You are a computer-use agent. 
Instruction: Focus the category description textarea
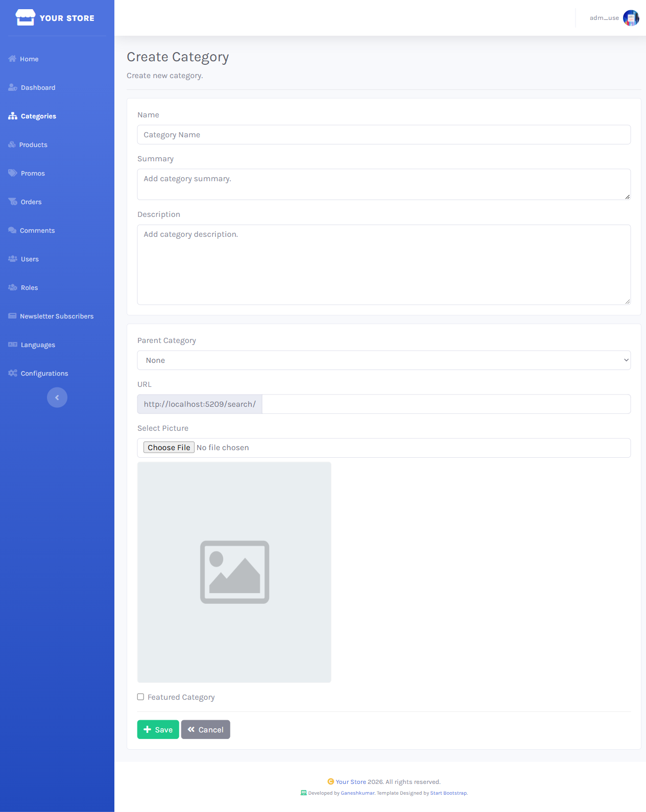384,265
